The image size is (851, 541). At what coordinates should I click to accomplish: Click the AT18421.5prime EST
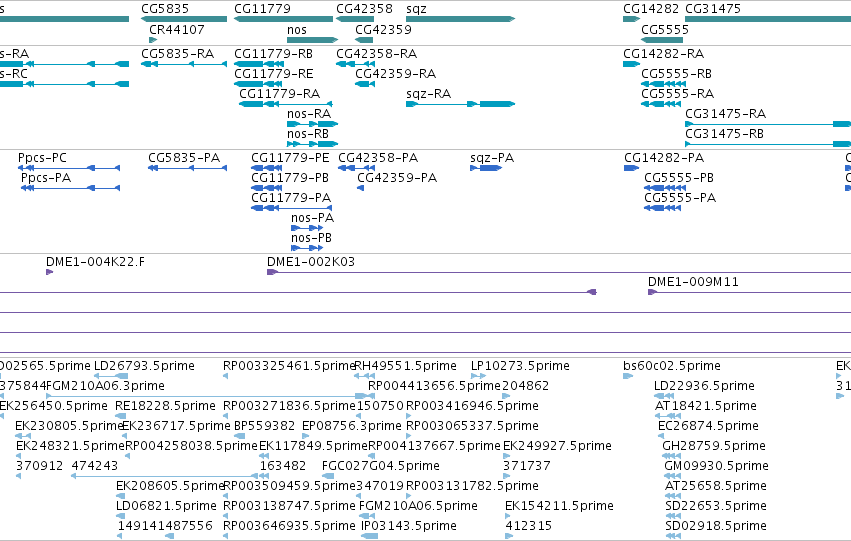point(668,416)
